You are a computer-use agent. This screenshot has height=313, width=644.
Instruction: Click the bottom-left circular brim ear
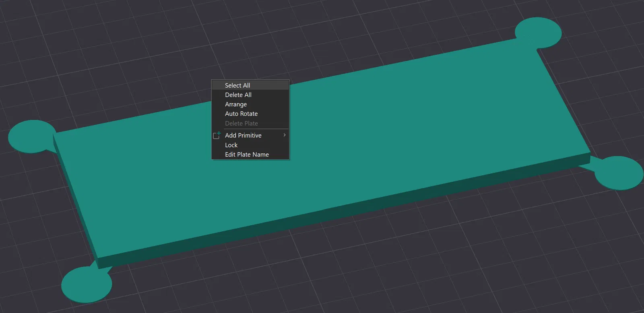86,285
